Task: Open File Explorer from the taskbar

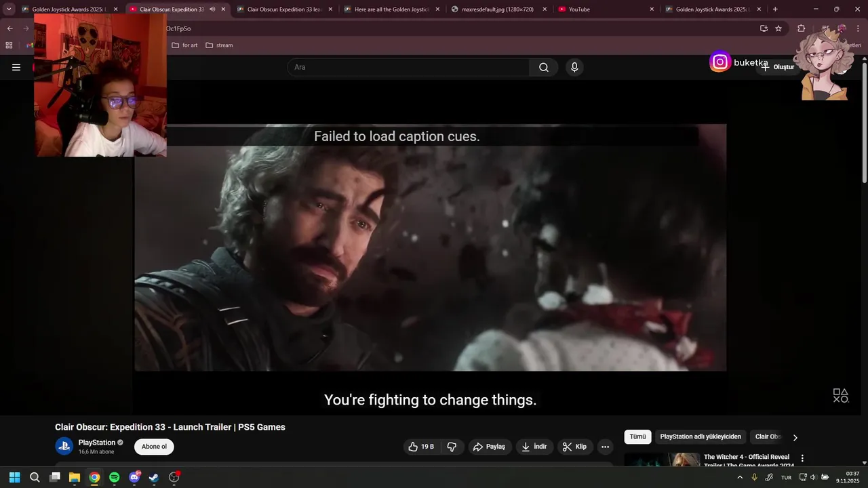Action: pos(75,477)
